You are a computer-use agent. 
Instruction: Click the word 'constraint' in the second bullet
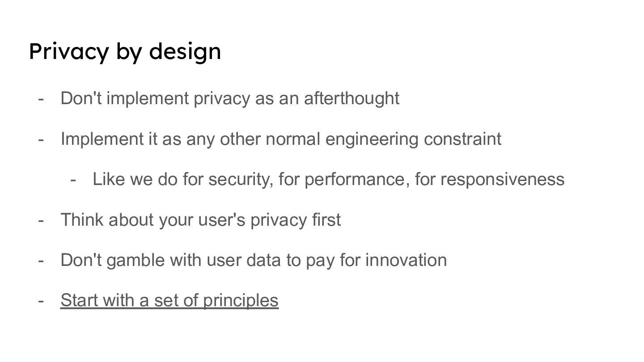coord(462,139)
